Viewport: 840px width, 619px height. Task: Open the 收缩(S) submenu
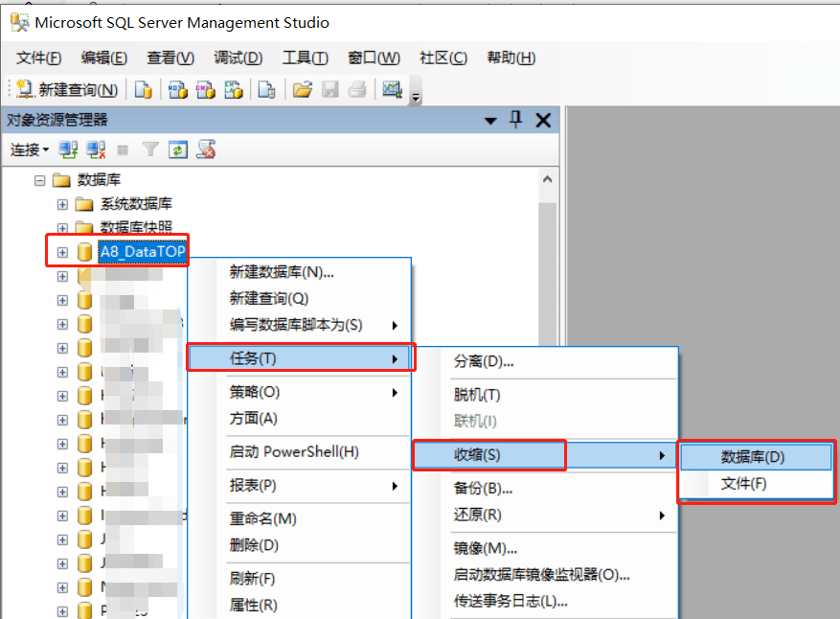[544, 455]
